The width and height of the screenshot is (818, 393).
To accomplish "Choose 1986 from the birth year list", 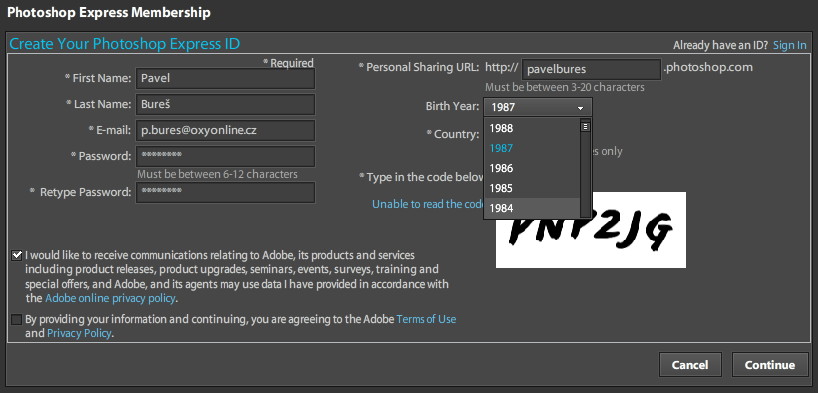I will (x=532, y=168).
